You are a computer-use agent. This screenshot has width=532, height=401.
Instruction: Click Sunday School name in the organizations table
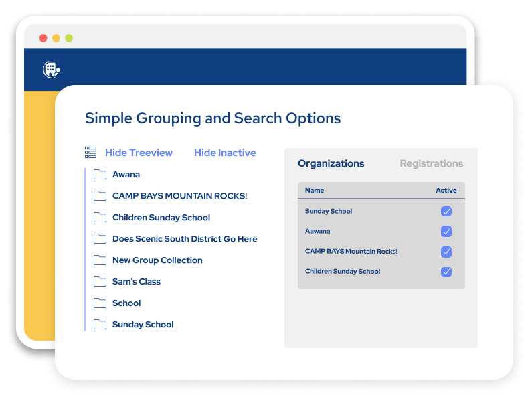tap(329, 211)
